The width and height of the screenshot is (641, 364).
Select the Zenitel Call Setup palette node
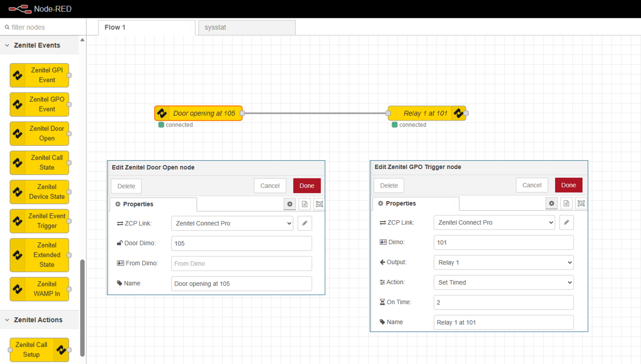[40, 349]
